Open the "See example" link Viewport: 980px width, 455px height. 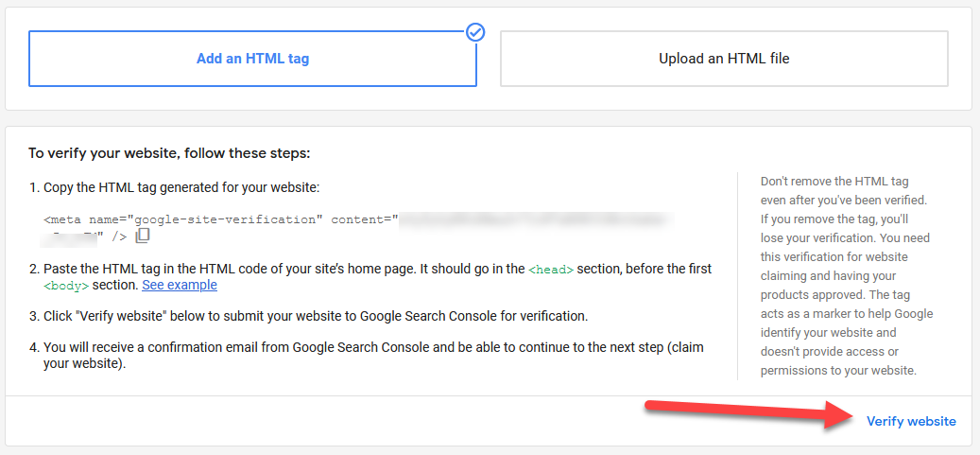click(180, 286)
